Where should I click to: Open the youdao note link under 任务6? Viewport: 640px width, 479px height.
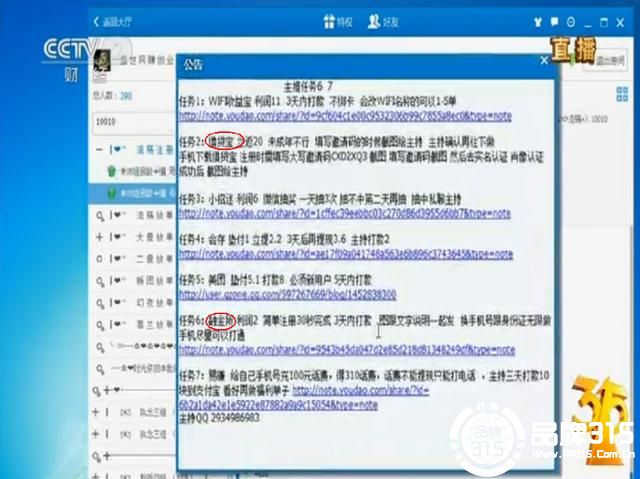click(347, 350)
